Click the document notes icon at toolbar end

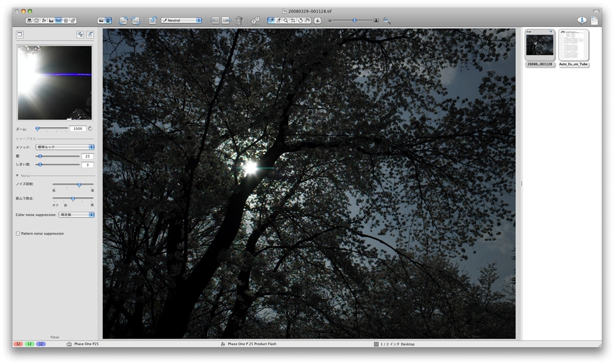(x=594, y=20)
